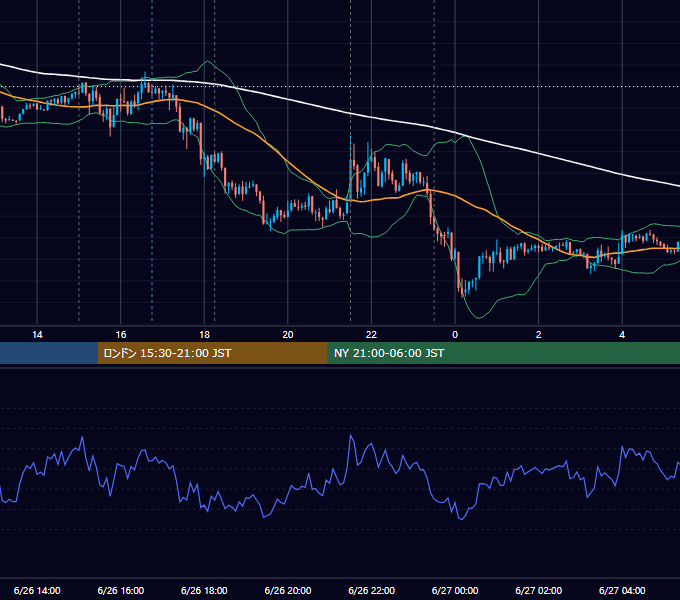The image size is (680, 600).
Task: Click the 6/27 02:00 time label
Action: 539,590
